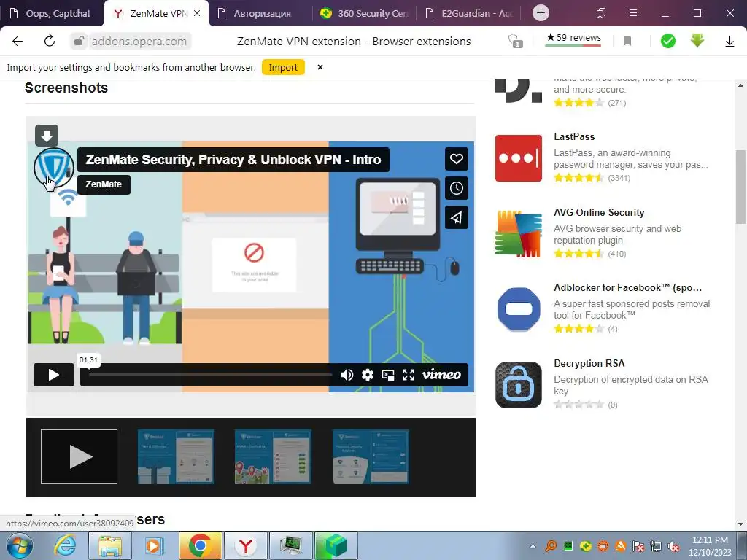The height and width of the screenshot is (560, 747).
Task: Add video to Watch Later clock icon
Action: click(457, 189)
